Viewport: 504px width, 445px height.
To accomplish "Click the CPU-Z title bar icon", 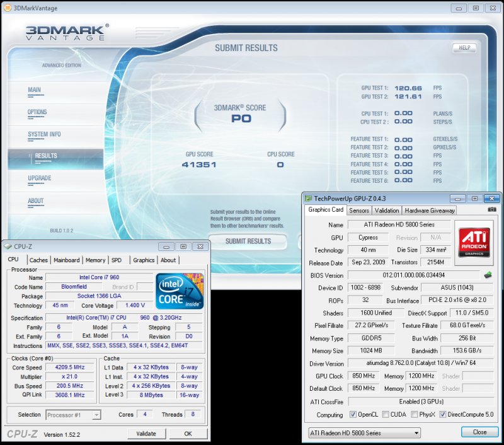I will click(8, 246).
